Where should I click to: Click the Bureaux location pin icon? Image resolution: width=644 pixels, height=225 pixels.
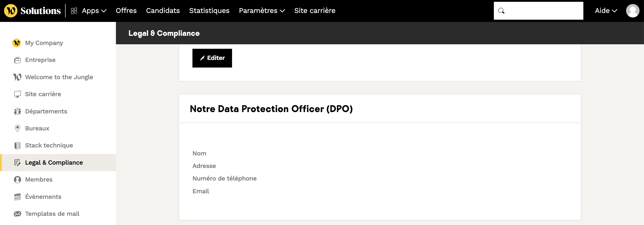(17, 128)
